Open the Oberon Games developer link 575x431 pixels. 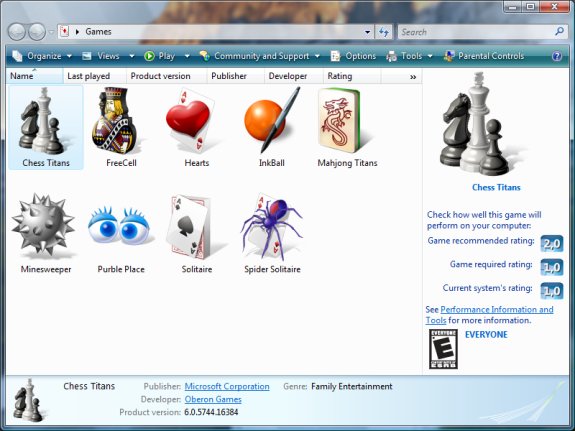coord(213,399)
